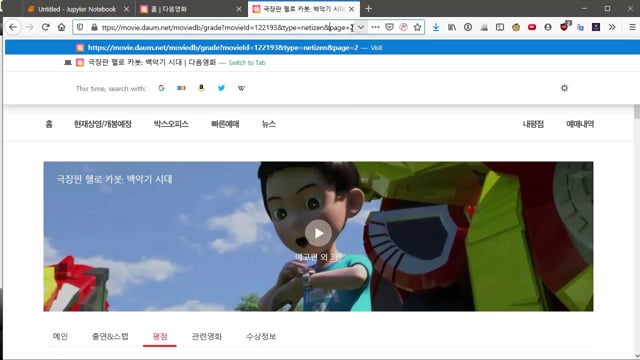Viewport: 640px width, 360px height.
Task: Visit the highlighted URL suggestion
Action: point(322,47)
